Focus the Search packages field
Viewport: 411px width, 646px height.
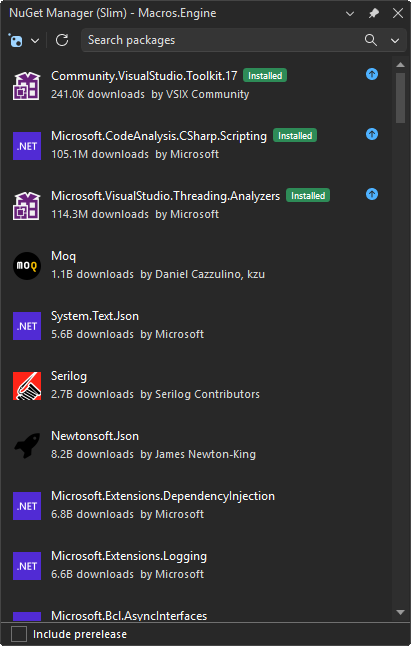coord(222,40)
